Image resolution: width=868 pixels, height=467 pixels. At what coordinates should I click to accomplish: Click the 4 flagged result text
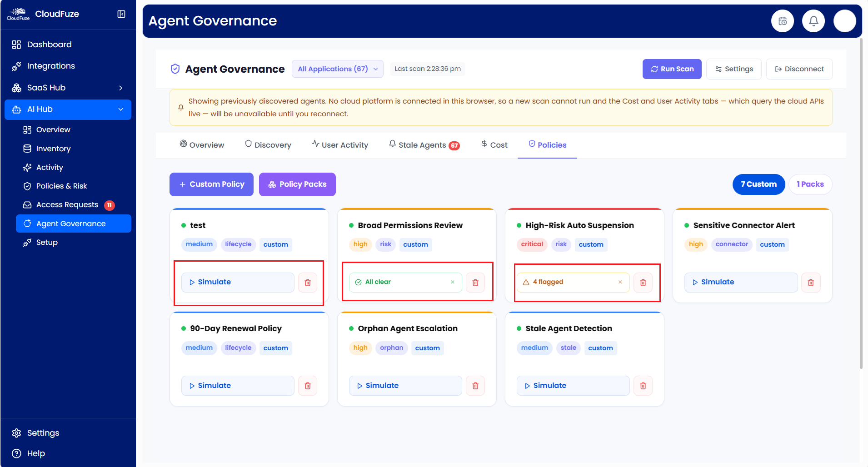coord(548,282)
